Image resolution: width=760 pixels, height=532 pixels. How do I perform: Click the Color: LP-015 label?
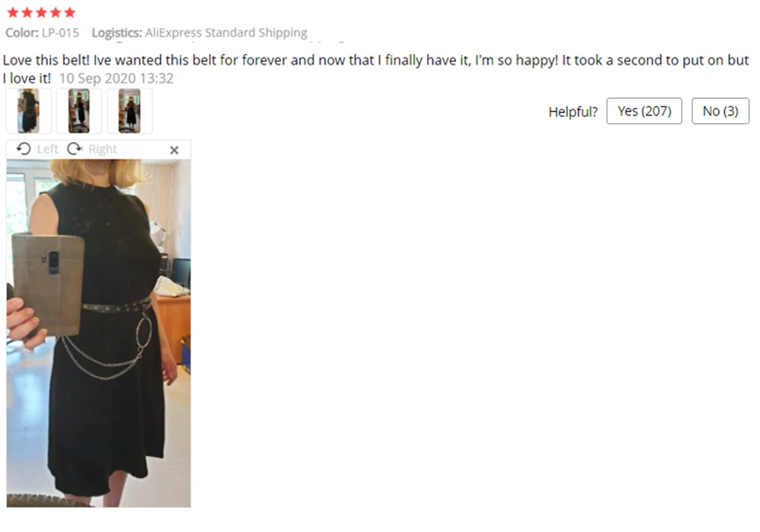(42, 33)
